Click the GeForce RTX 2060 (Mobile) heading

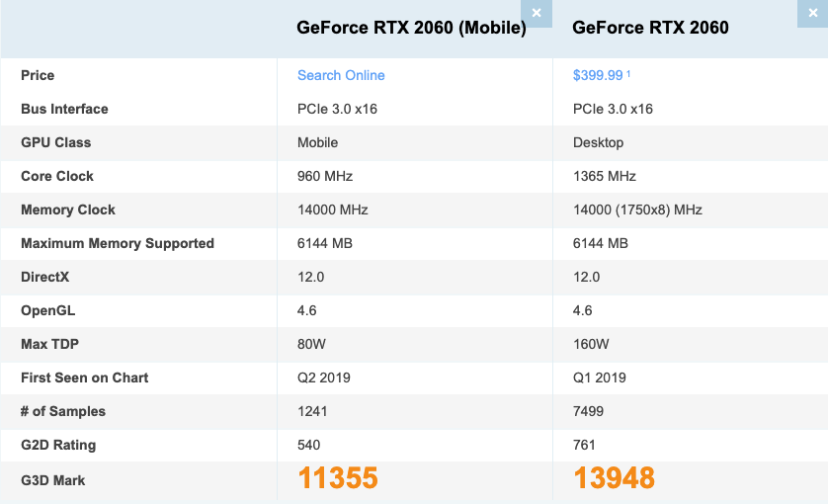pos(411,28)
